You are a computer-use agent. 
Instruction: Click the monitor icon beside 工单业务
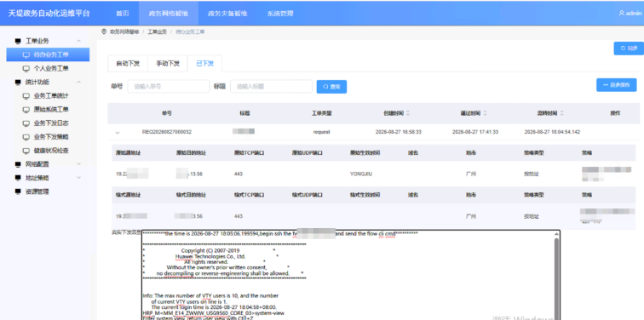[x=18, y=41]
